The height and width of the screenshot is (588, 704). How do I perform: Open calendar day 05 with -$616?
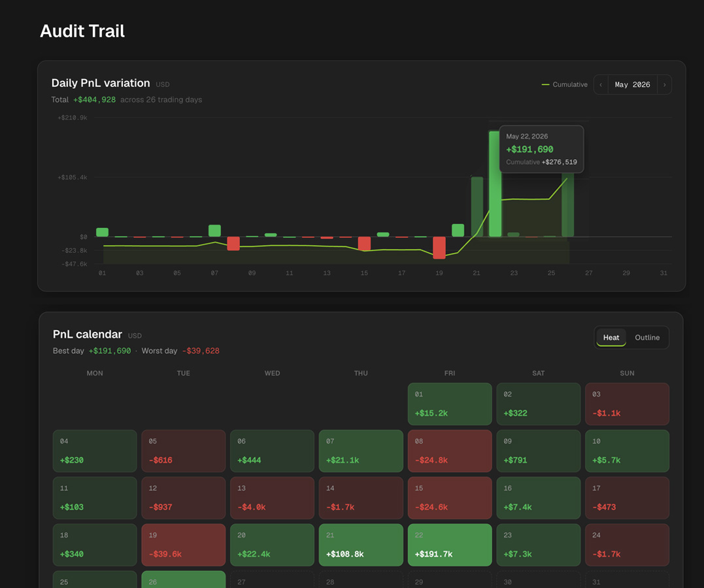tap(183, 451)
